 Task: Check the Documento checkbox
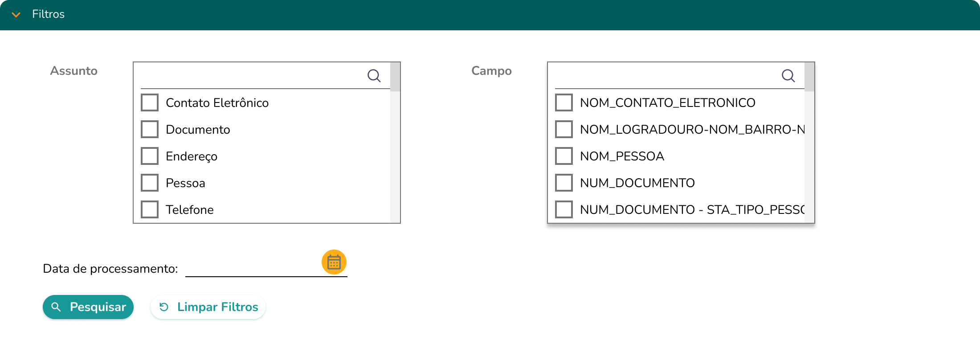click(x=150, y=129)
